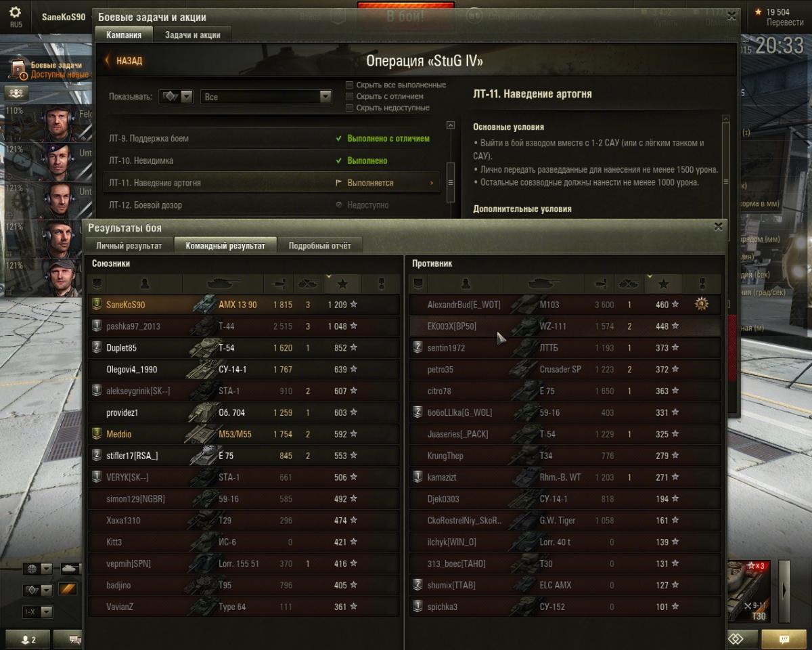812x650 pixels.
Task: Open the 'Подробный отчёт' tab
Action: click(320, 246)
